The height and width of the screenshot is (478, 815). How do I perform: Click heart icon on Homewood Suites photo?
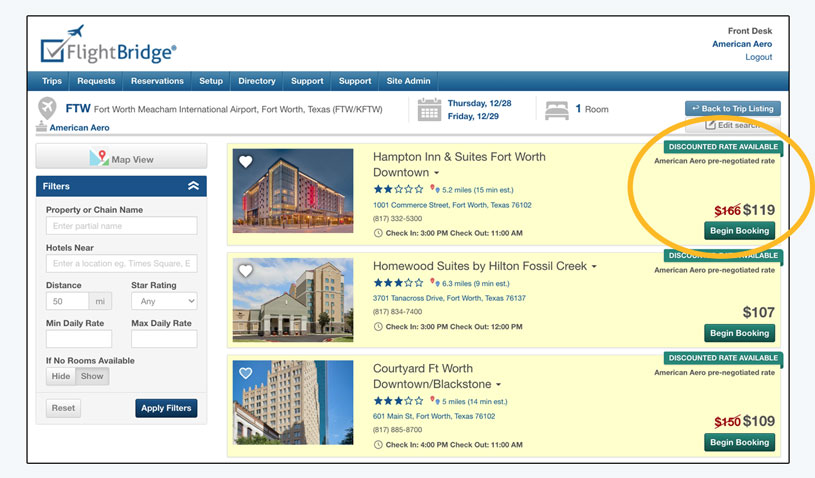tap(245, 271)
